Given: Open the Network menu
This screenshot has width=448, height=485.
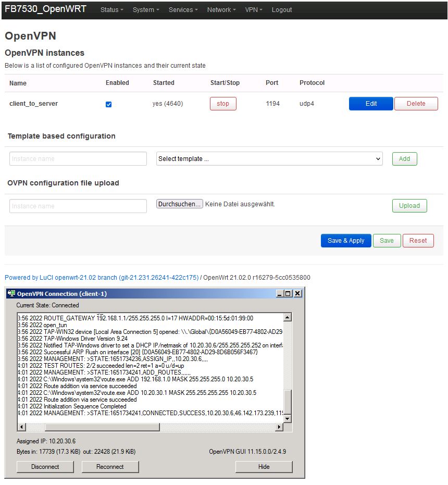Looking at the screenshot, I should [221, 10].
